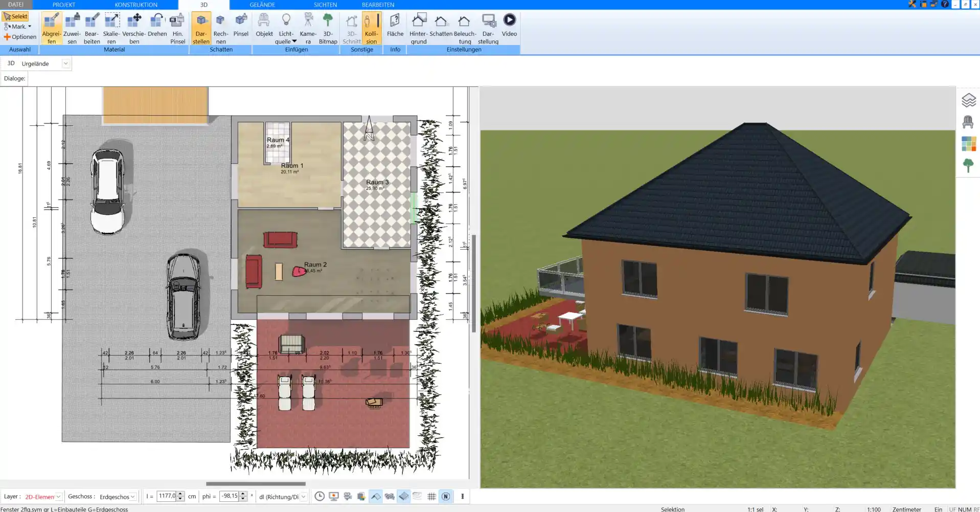
Task: Expand the Lichtquelle dropdown arrow
Action: pyautogui.click(x=294, y=41)
